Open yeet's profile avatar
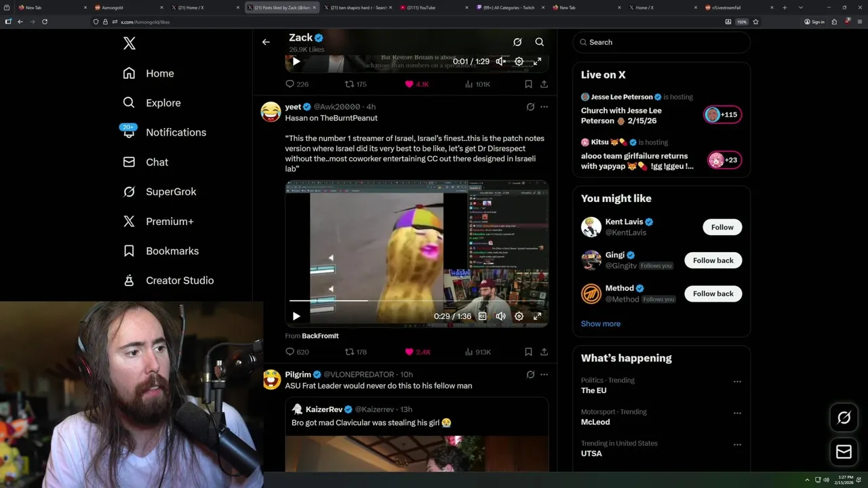The width and height of the screenshot is (868, 488). click(x=271, y=111)
